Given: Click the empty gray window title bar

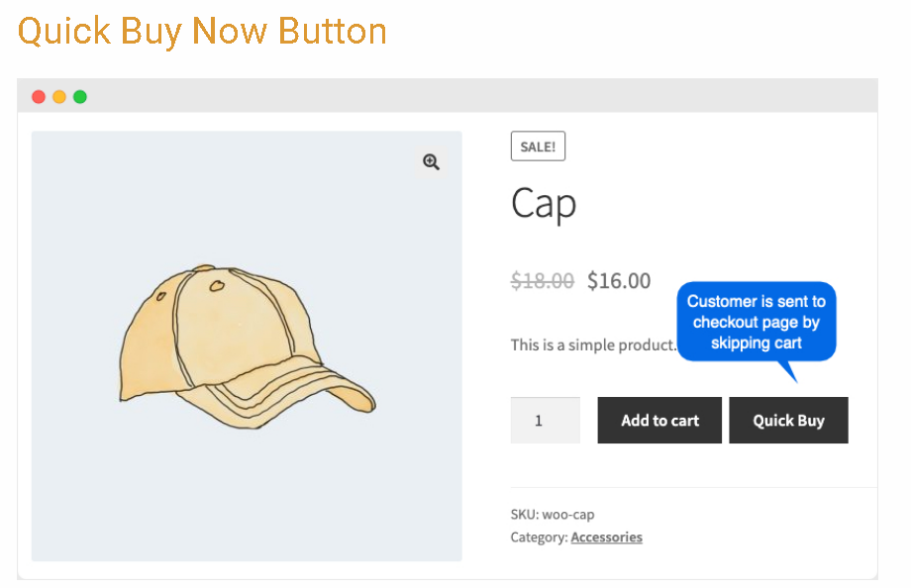Looking at the screenshot, I should tap(475, 97).
